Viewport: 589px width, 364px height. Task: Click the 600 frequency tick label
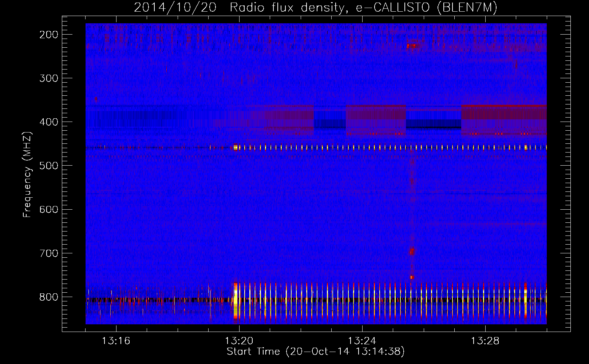[x=48, y=209]
